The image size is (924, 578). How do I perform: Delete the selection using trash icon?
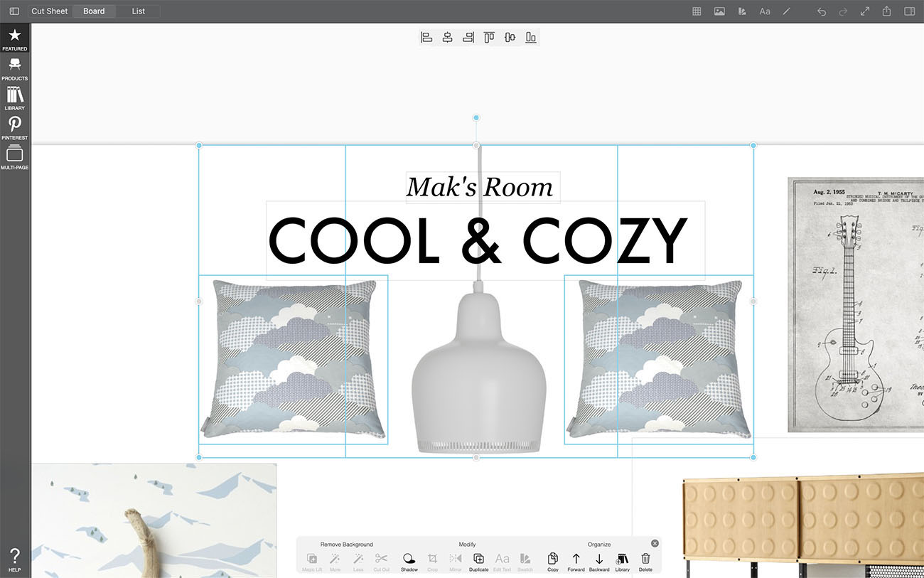(x=645, y=560)
